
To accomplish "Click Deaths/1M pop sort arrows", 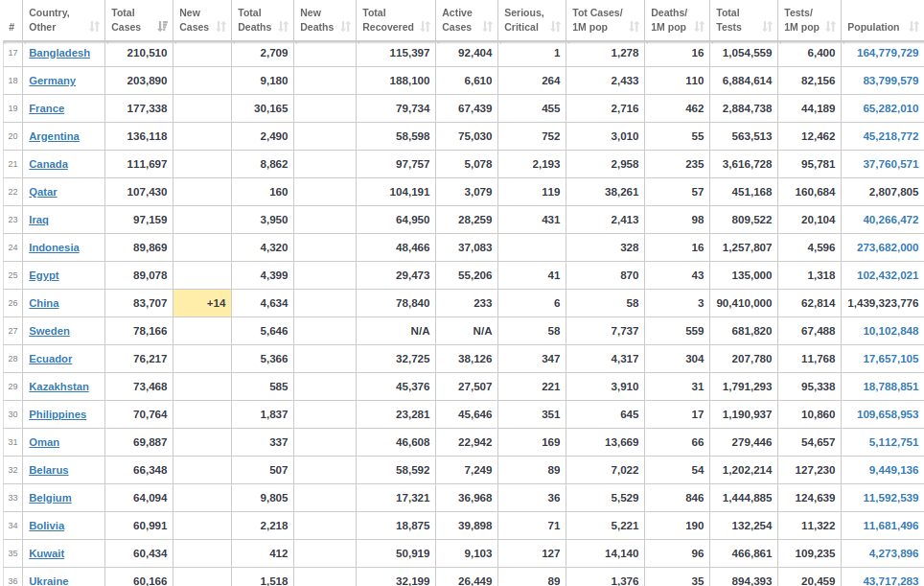I will pos(700,27).
